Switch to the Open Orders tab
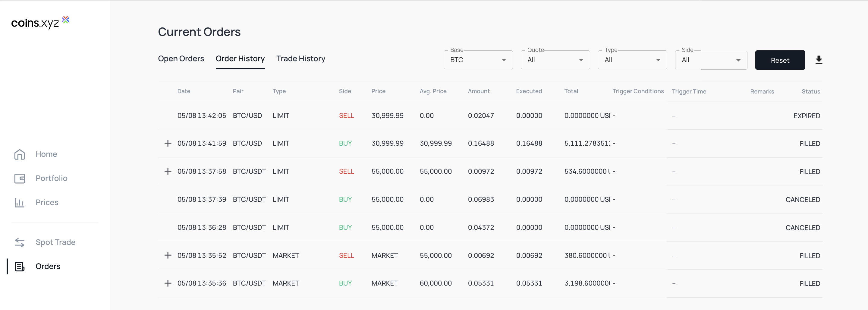The width and height of the screenshot is (868, 310). (x=181, y=59)
